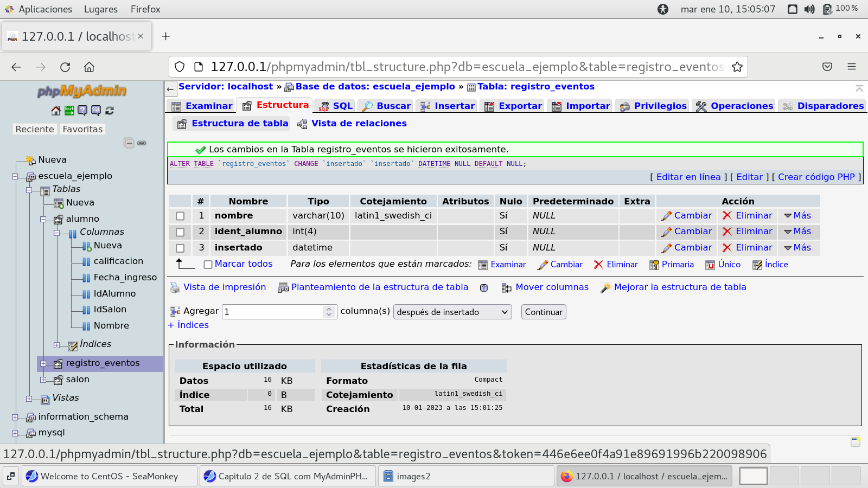Click the log out icon in sidebar

tap(69, 111)
